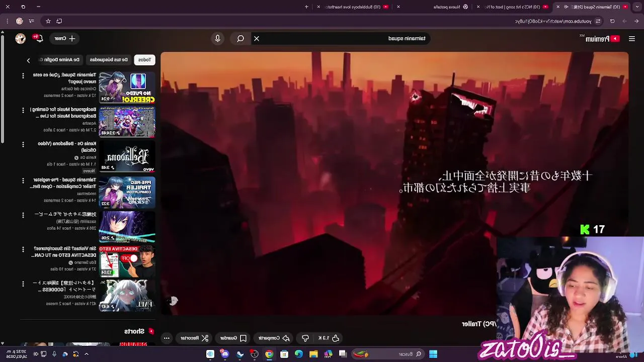Reload the page with the refresh icon
The width and height of the screenshot is (644, 362).
click(612, 21)
